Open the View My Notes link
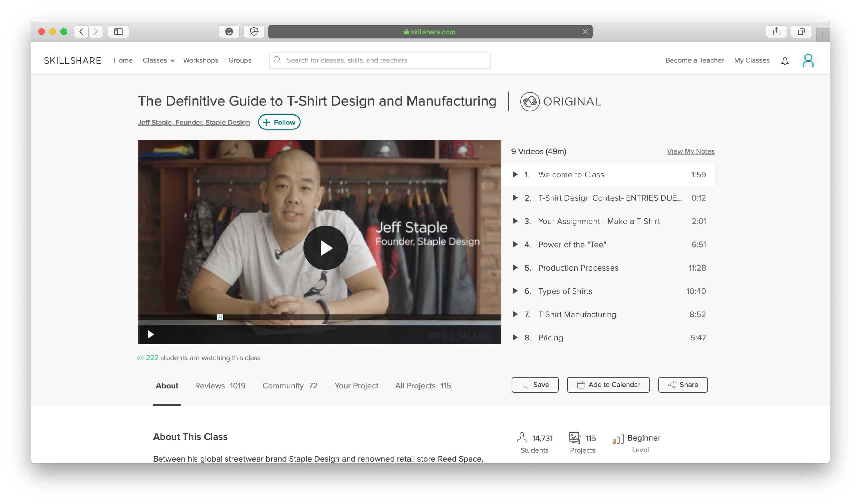Viewport: 861px width, 504px height. pos(690,151)
